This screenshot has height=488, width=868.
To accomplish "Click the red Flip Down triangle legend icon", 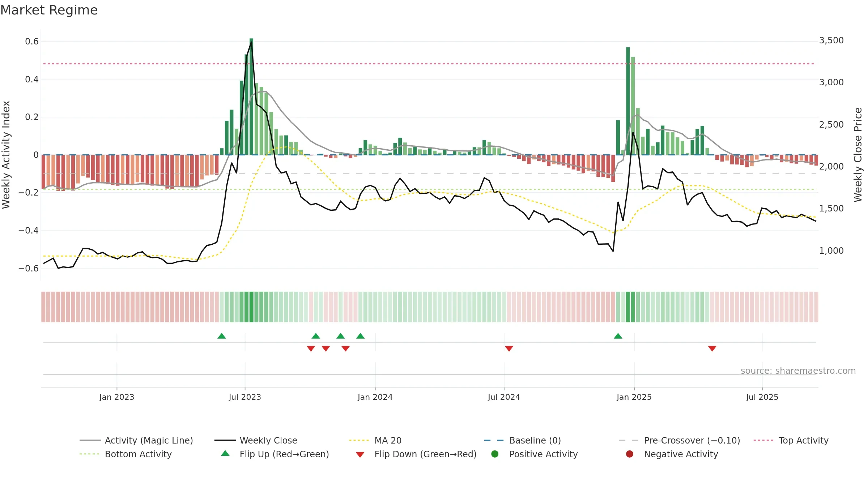I will click(x=360, y=454).
